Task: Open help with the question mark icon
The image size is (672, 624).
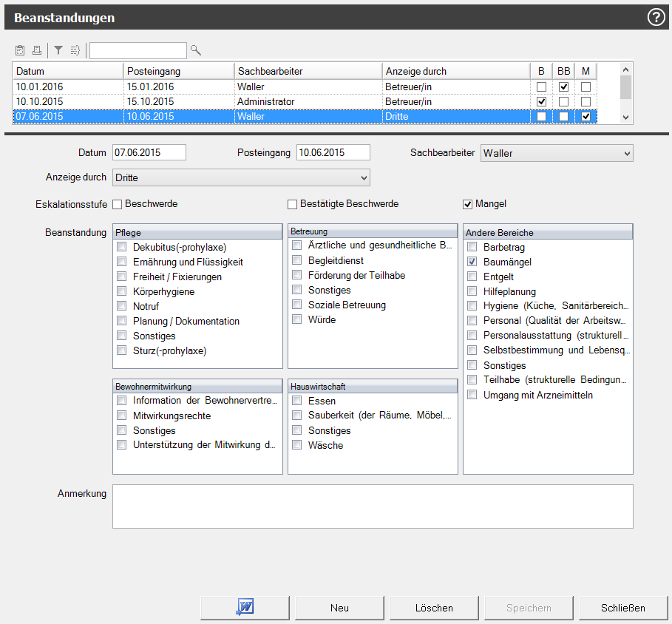Action: (x=656, y=18)
